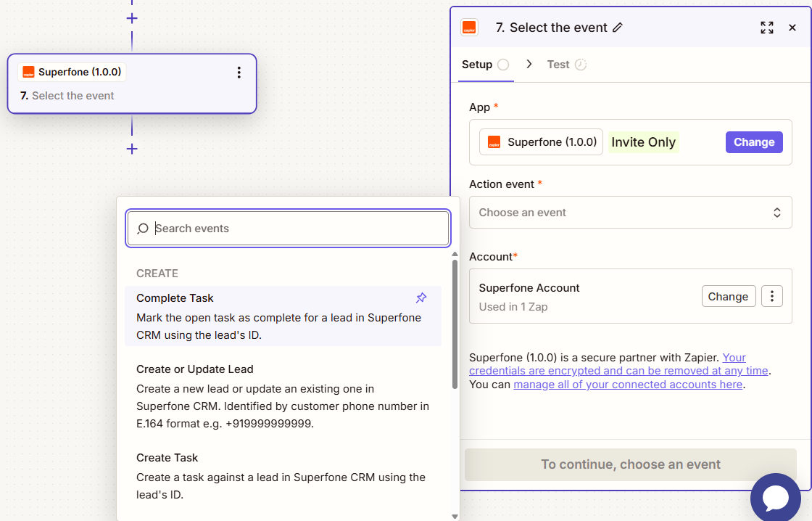Open the three-dot menu on Superfone step card
The height and width of the screenshot is (521, 812).
(239, 73)
